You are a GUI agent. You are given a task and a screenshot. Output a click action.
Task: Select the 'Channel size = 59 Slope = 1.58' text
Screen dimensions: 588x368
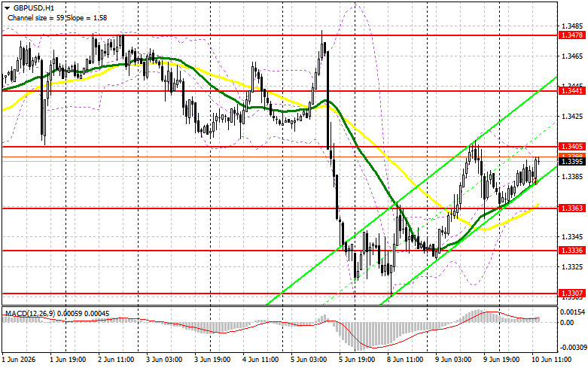point(57,17)
